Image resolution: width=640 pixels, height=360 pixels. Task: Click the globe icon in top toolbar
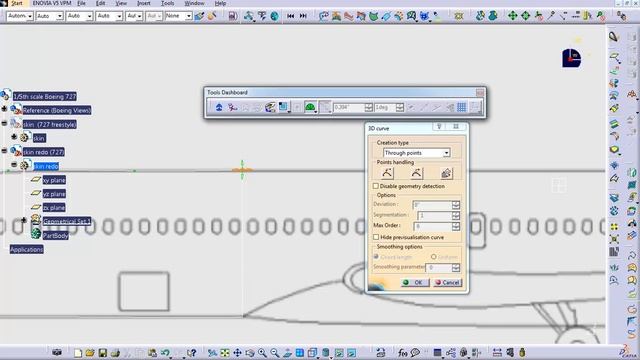(x=274, y=16)
